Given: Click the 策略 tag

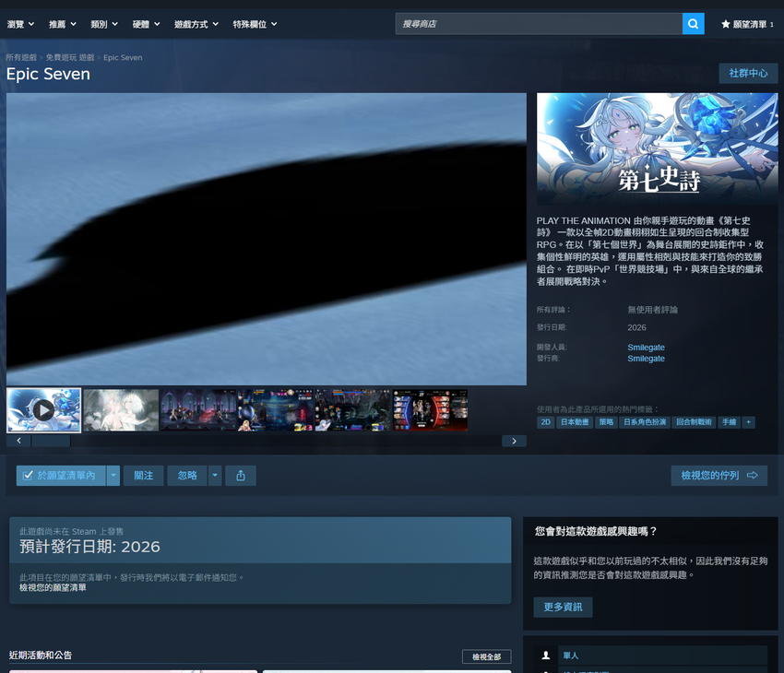Looking at the screenshot, I should [x=606, y=422].
